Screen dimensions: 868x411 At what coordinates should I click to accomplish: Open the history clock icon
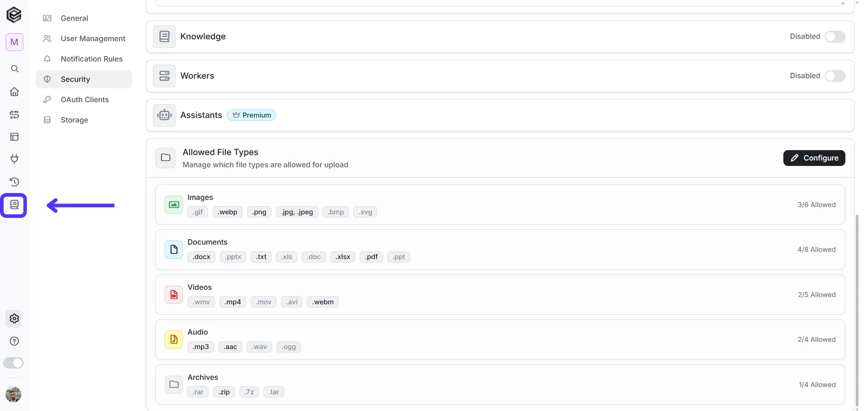[14, 182]
